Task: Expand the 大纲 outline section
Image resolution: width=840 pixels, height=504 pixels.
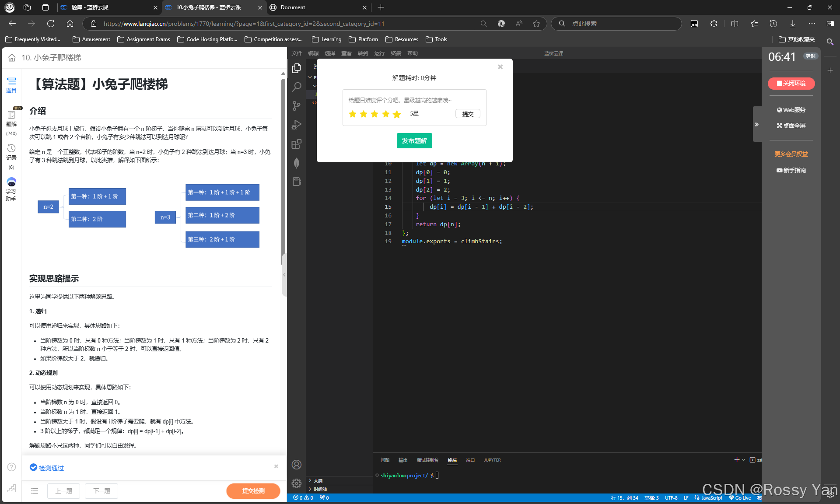Action: pyautogui.click(x=318, y=481)
